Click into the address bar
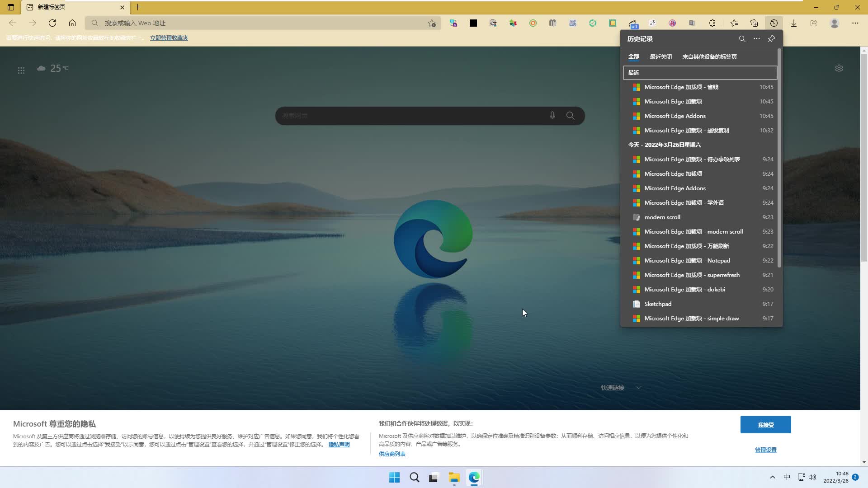Image resolution: width=868 pixels, height=488 pixels. click(x=262, y=23)
